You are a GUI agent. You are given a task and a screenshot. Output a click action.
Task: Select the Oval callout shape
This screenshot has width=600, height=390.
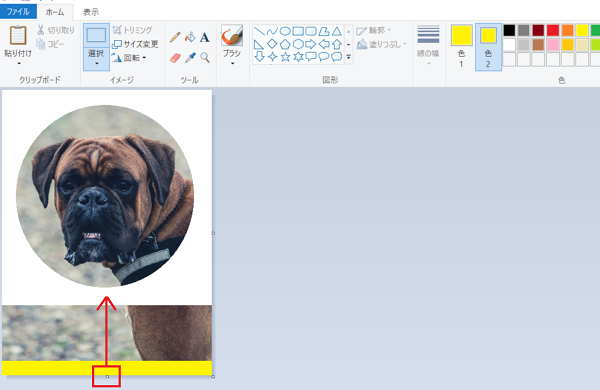click(x=324, y=57)
